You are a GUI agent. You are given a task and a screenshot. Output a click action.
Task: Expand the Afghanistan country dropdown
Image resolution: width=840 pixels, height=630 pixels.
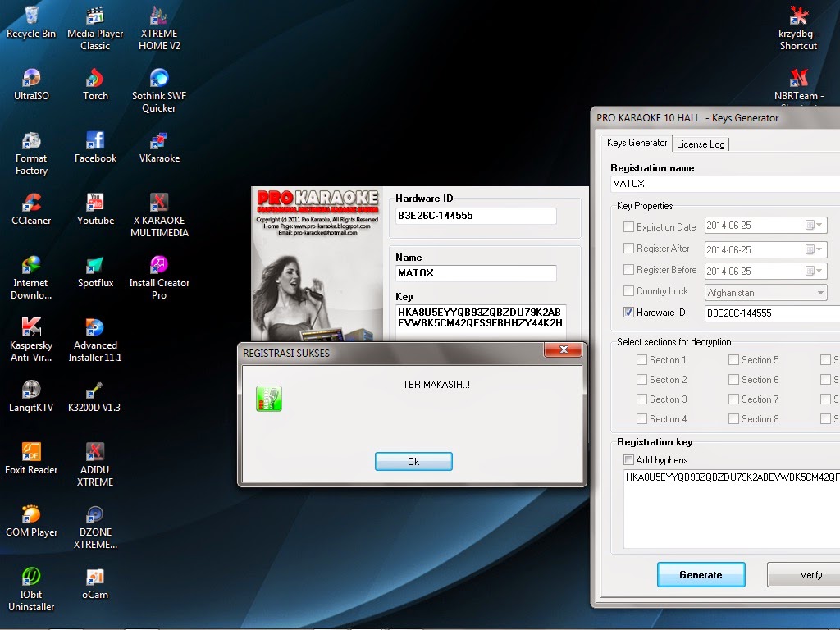point(820,293)
